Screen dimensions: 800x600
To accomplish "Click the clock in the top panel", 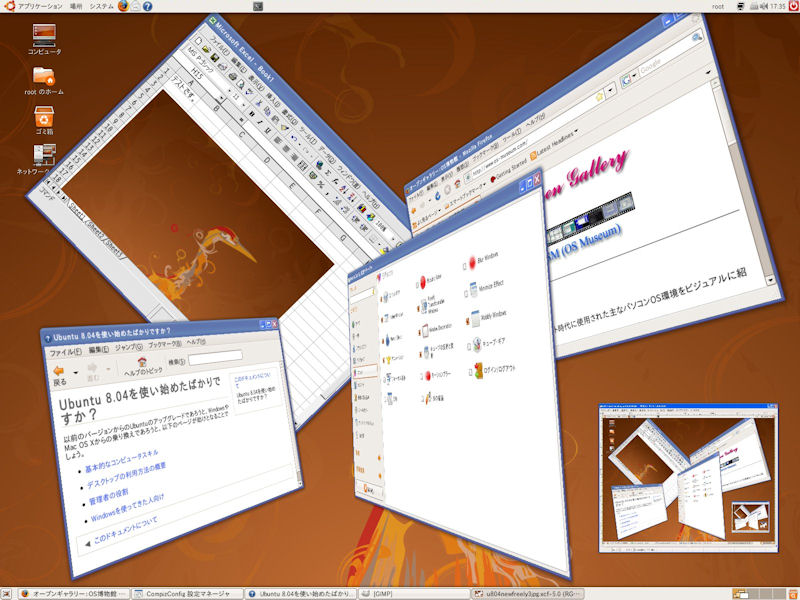I will [x=778, y=6].
